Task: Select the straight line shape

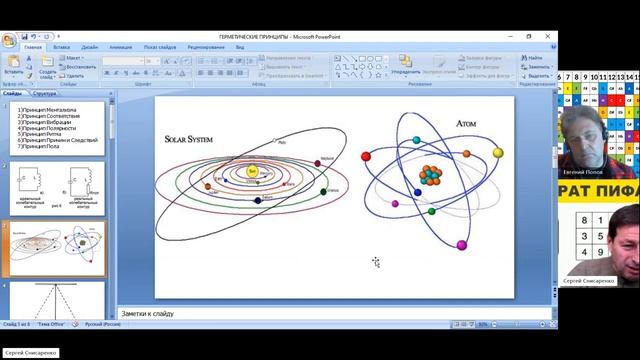Action: 346,59
